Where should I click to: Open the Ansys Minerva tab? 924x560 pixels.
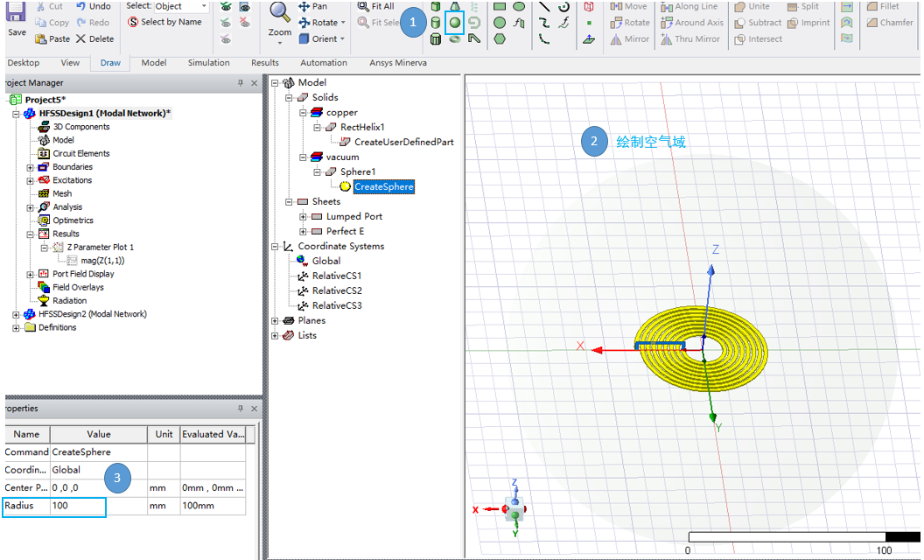click(398, 62)
